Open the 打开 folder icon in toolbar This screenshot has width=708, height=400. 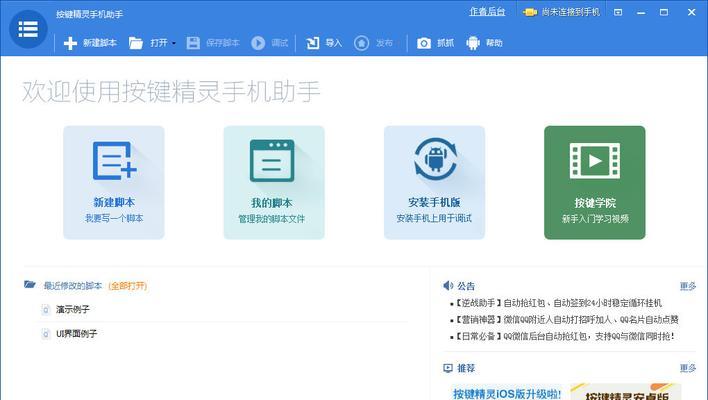coord(135,43)
